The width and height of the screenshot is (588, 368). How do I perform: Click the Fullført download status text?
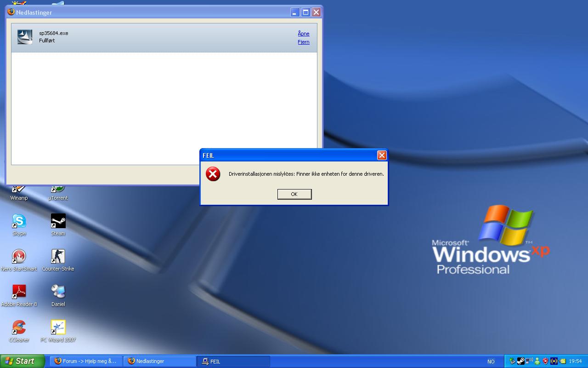(47, 40)
